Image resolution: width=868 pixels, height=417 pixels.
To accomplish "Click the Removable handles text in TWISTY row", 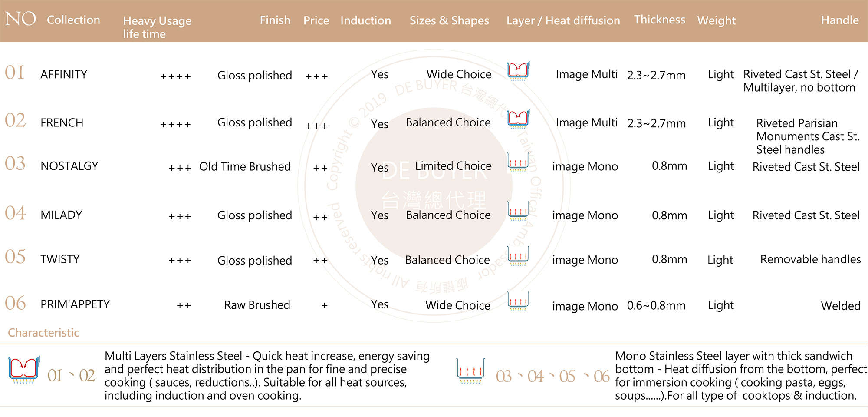I will click(810, 259).
